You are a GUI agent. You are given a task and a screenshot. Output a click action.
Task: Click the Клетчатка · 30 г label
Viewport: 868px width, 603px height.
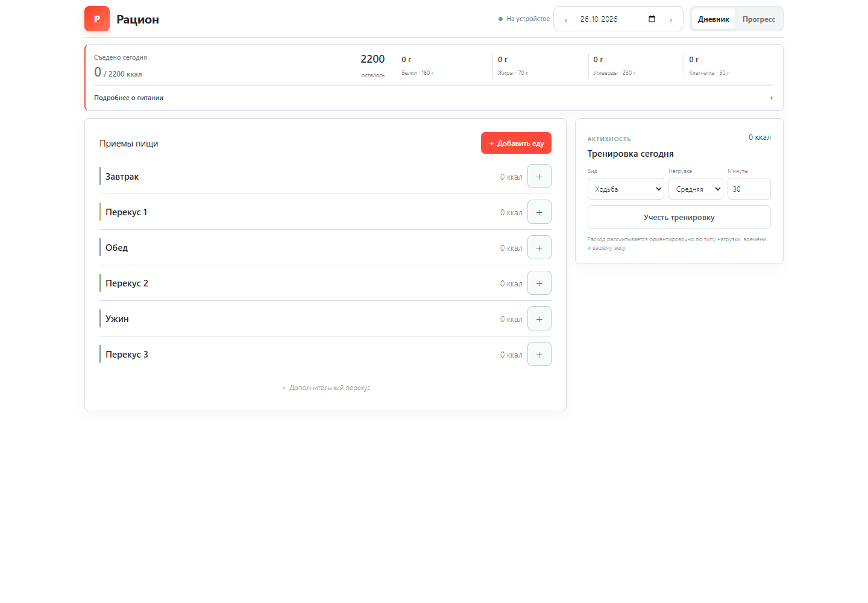[709, 73]
